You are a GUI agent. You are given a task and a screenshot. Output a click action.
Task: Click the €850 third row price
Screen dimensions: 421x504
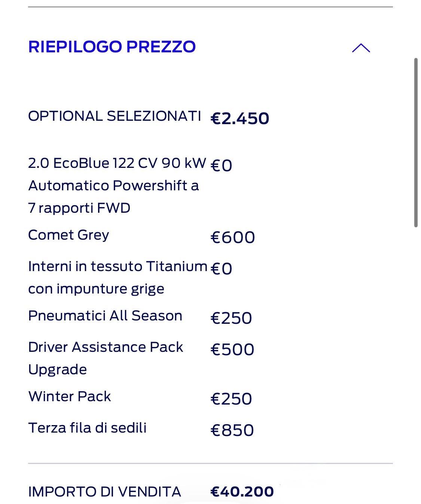232,430
